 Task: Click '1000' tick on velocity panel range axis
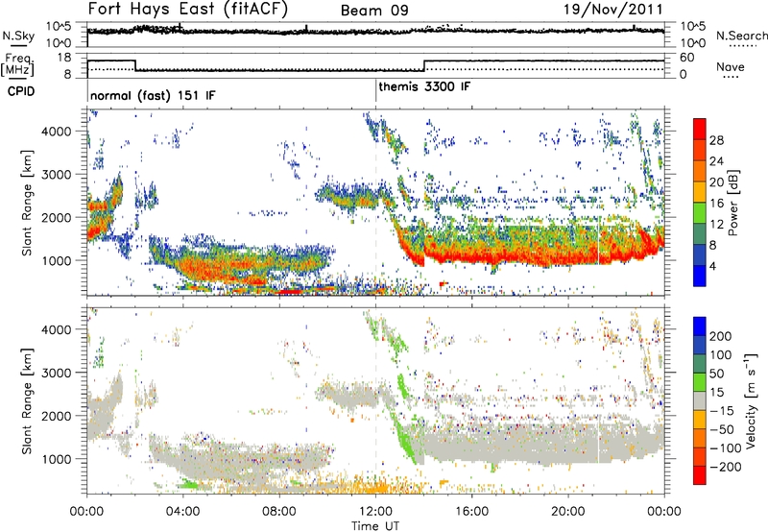pos(57,459)
